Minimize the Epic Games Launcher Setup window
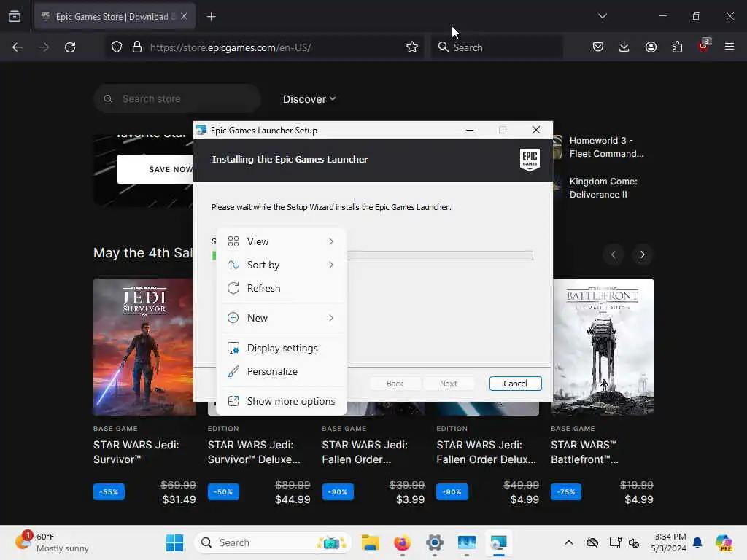Screen dimensions: 747x560 click(470, 130)
